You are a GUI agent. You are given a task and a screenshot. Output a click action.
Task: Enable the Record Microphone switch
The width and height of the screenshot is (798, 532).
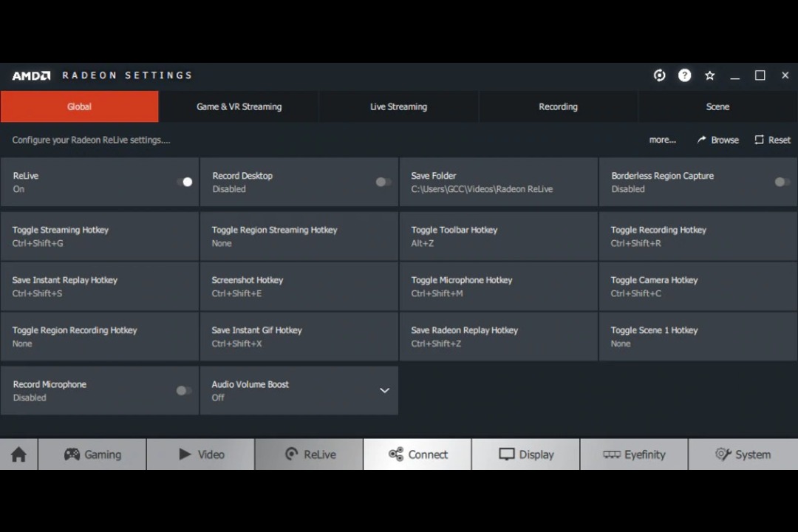(184, 390)
